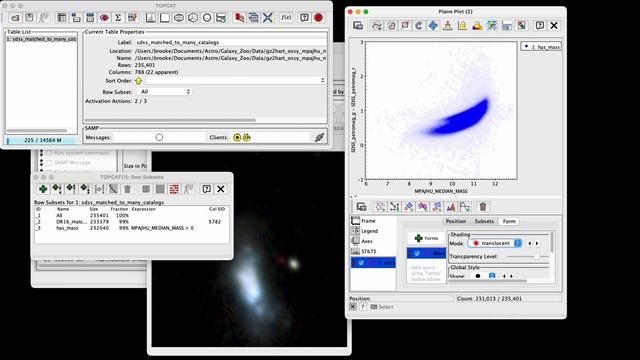The image size is (640, 360).
Task: Click the blue crossed pair match icon
Action: (x=267, y=18)
